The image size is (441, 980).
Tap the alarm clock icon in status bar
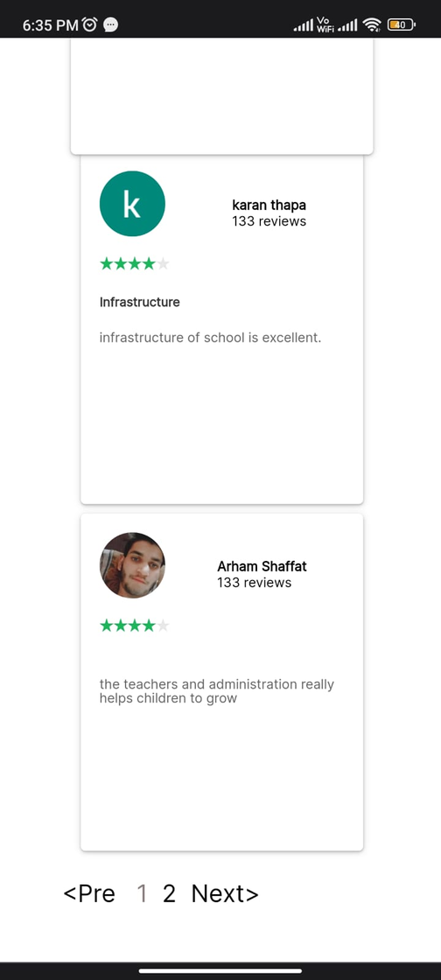click(90, 24)
